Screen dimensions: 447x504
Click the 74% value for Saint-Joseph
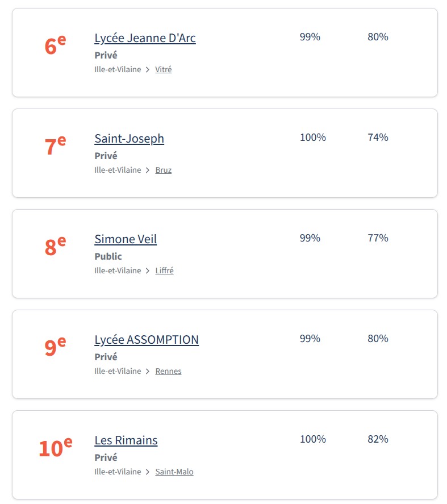(x=378, y=138)
